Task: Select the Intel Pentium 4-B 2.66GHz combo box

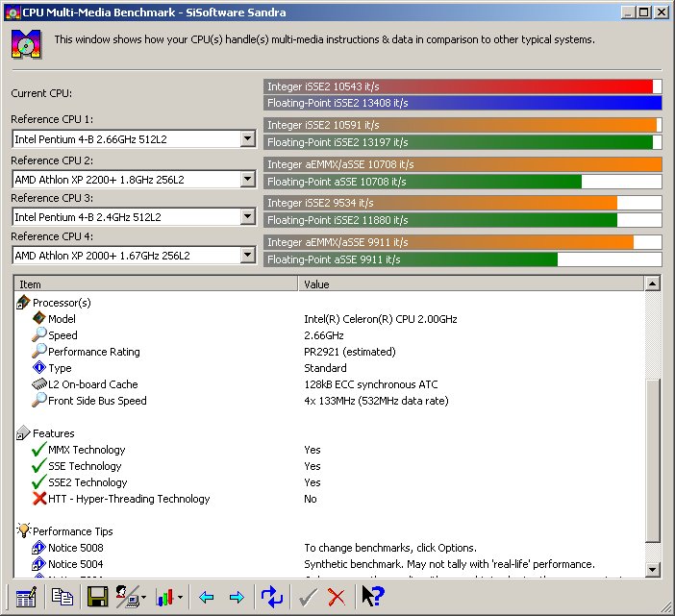Action: coord(134,139)
